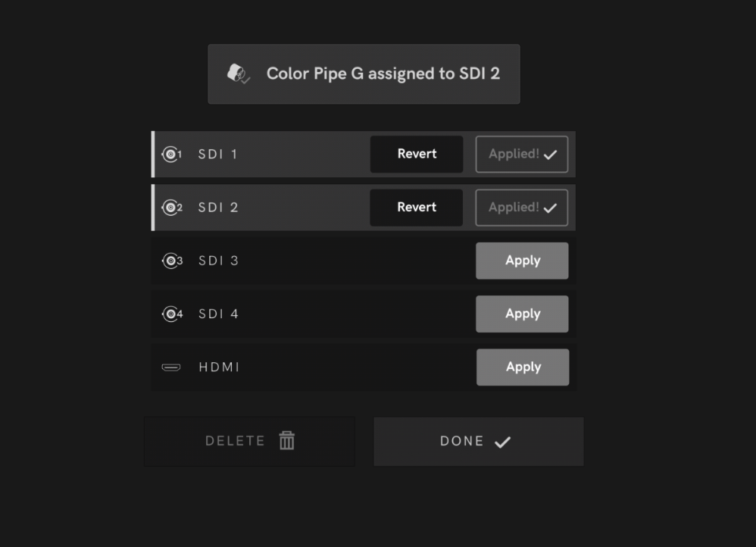The width and height of the screenshot is (756, 547).
Task: Select the HDMI row label
Action: pos(219,367)
